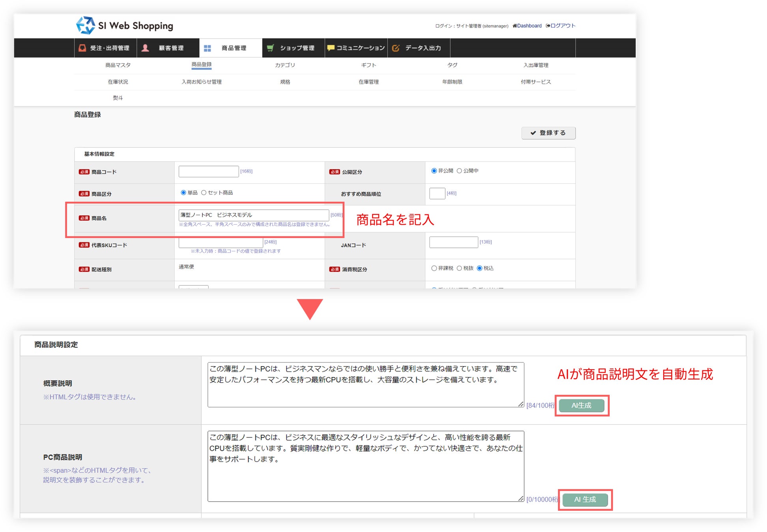Open 商品マスタ submenu tab
Screen dimensions: 767x532
[x=118, y=65]
